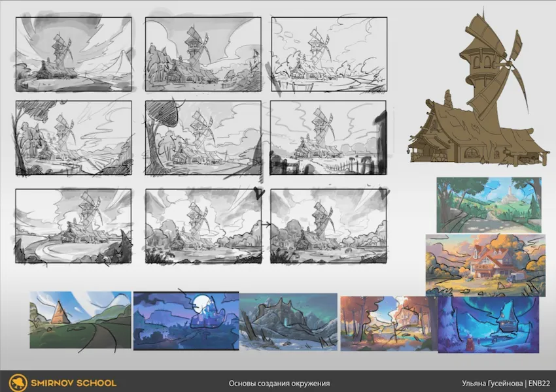
Task: Open the snowy mountain ruins reference image
Action: pos(288,322)
